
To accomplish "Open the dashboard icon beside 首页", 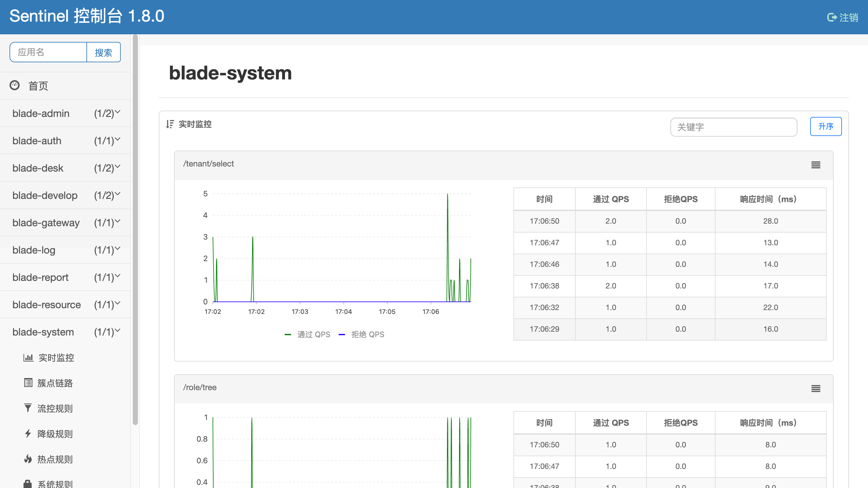I will 15,85.
